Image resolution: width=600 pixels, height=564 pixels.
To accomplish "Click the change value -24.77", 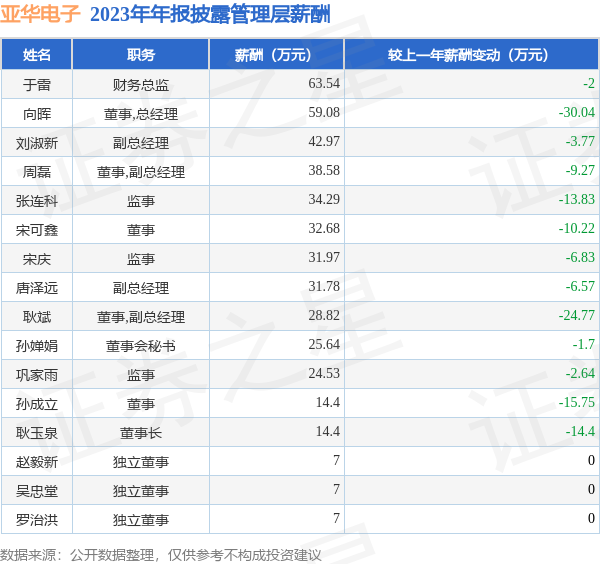I will [x=577, y=316].
